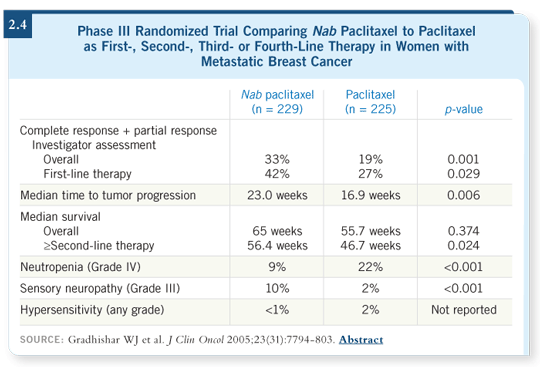Click the 0.374 overall survival p-value
Viewport: 540px width, 367px height.
(464, 231)
